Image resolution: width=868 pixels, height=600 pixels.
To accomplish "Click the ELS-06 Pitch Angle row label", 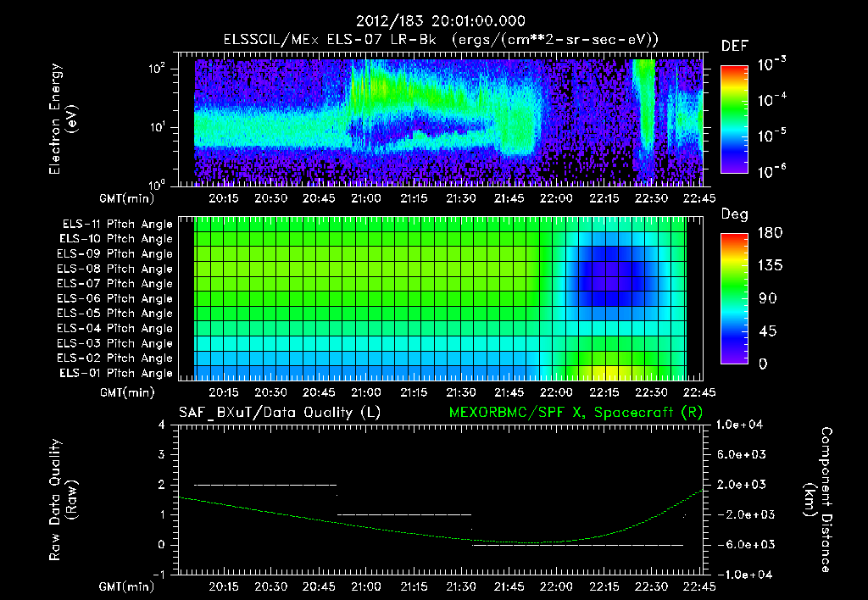I will 115,298.
